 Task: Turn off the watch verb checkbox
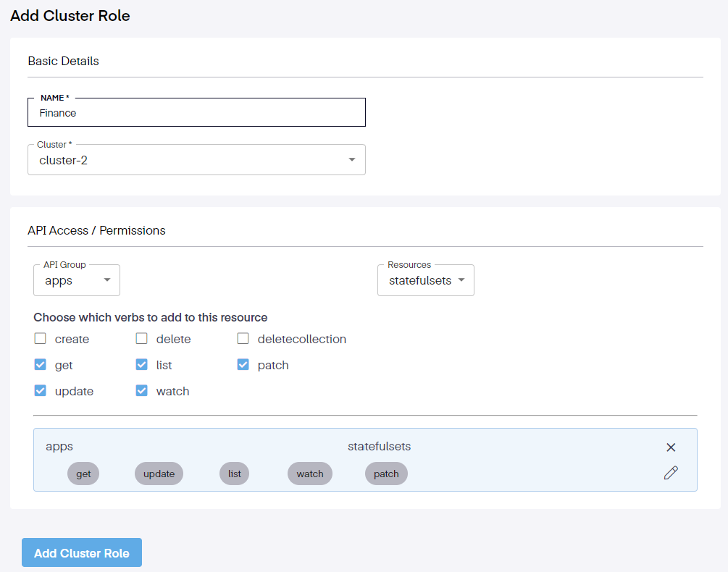pyautogui.click(x=142, y=391)
